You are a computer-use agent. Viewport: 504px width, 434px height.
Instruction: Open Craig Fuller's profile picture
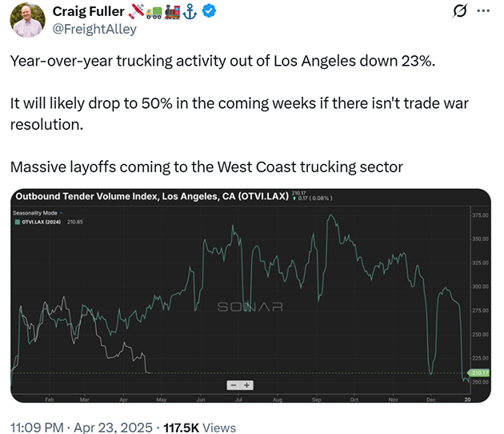[28, 20]
